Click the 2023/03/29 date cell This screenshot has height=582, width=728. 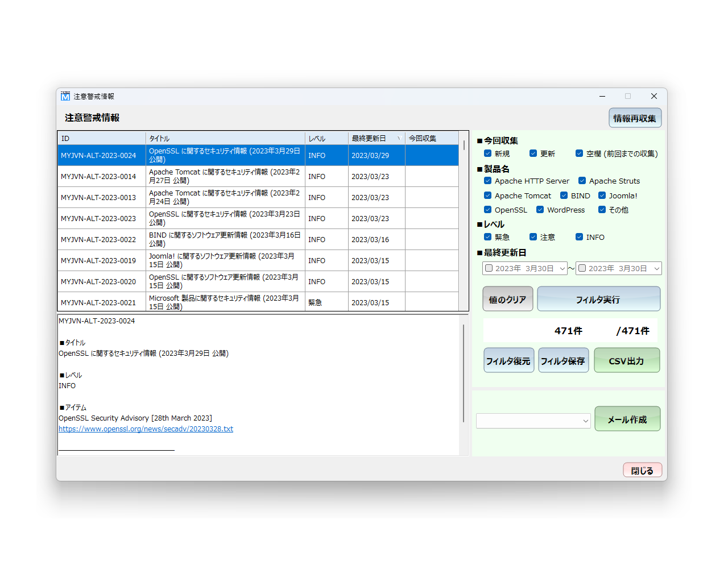pos(377,155)
